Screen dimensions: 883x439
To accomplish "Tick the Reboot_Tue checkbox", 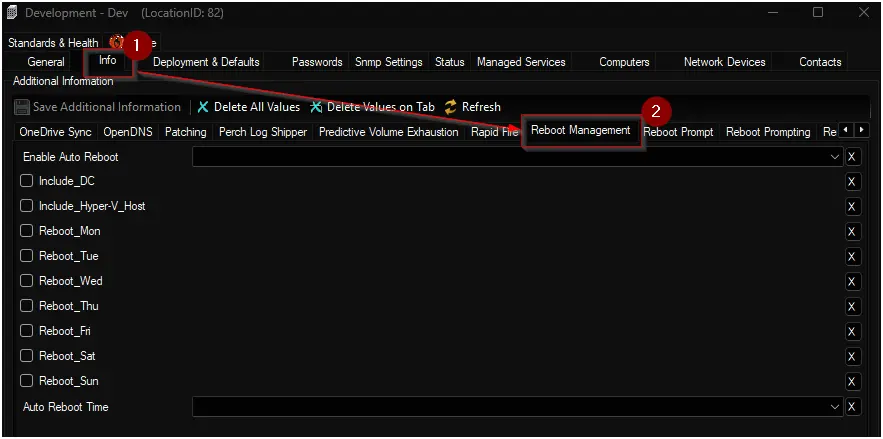I will [26, 256].
